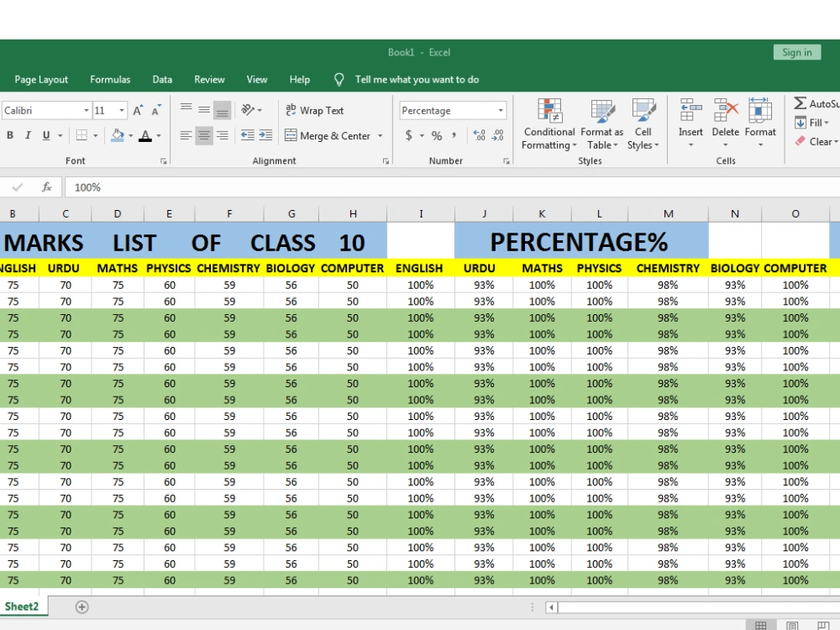840x630 pixels.
Task: Click the Delete cells icon
Action: click(x=726, y=110)
